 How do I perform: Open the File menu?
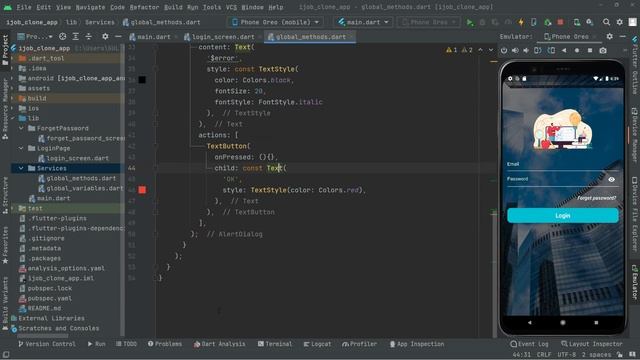(24, 7)
